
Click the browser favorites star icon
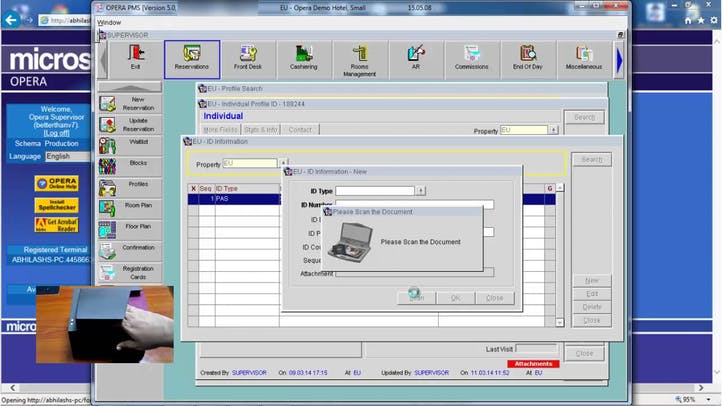[700, 21]
